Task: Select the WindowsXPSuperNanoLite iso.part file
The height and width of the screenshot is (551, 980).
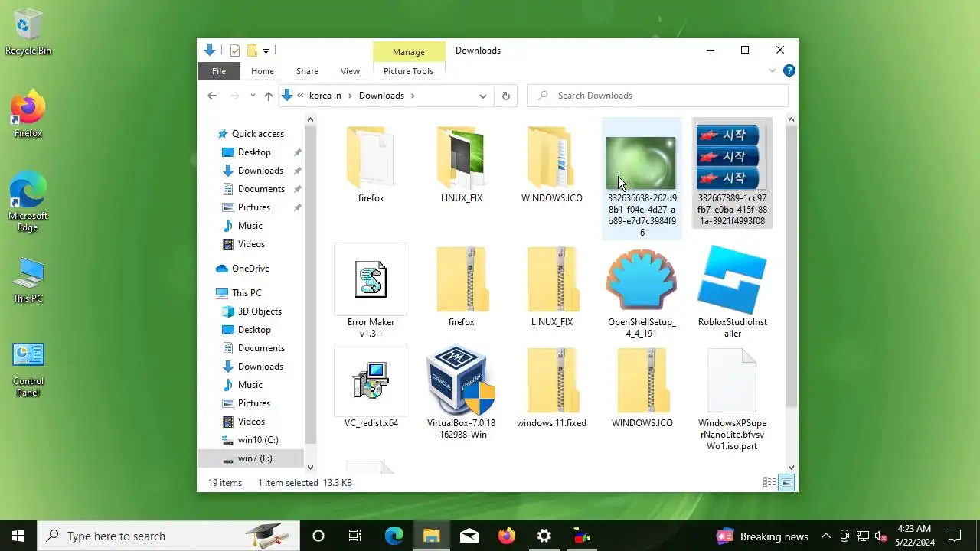Action: [x=732, y=399]
